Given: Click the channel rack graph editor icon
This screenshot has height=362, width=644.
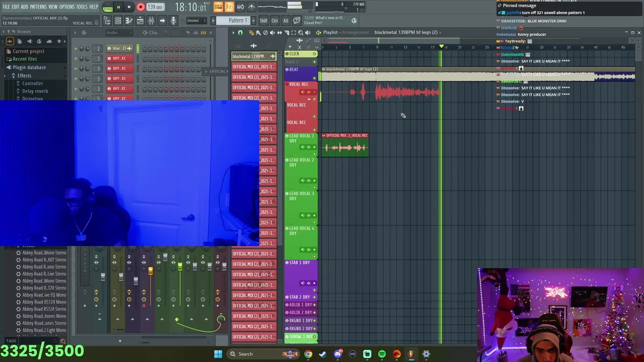Looking at the screenshot, I should click(197, 33).
